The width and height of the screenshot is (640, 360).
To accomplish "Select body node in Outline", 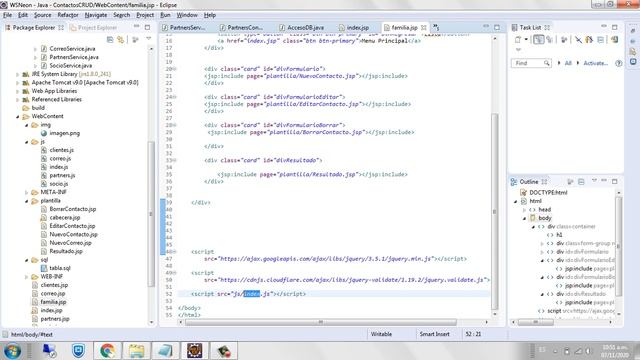I will click(x=544, y=218).
